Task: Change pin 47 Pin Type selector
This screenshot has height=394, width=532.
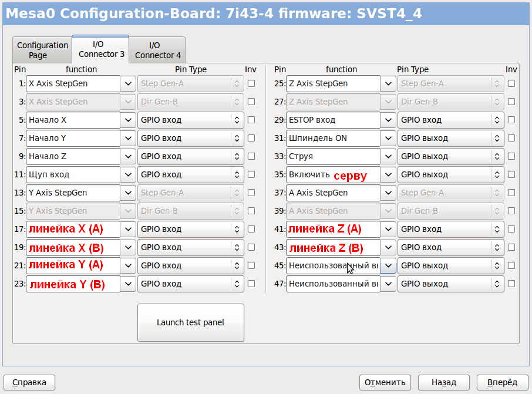Action: 450,284
